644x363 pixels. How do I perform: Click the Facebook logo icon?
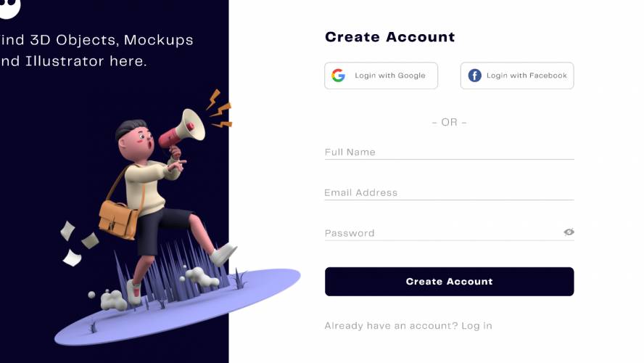tap(474, 76)
